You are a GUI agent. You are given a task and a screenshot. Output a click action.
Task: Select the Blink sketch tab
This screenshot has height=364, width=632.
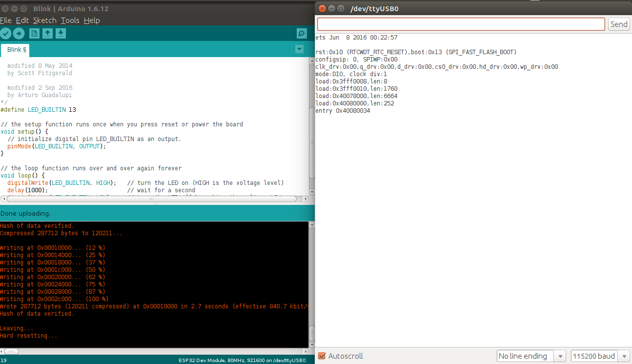(x=17, y=50)
